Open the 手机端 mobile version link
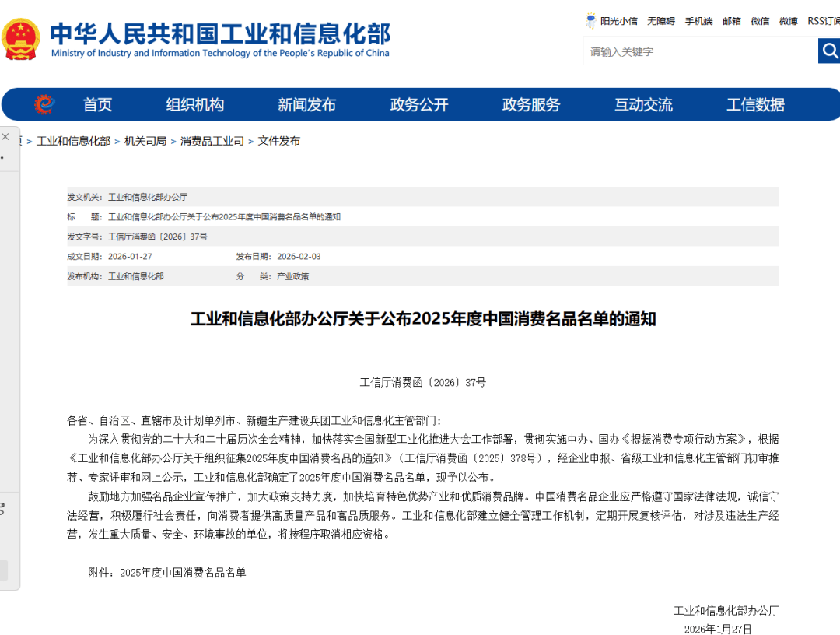 tap(698, 21)
